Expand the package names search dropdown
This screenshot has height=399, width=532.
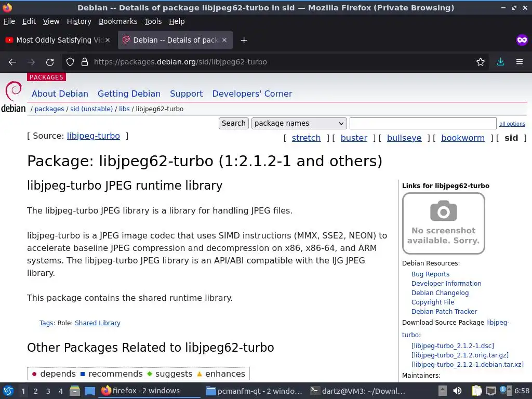299,123
